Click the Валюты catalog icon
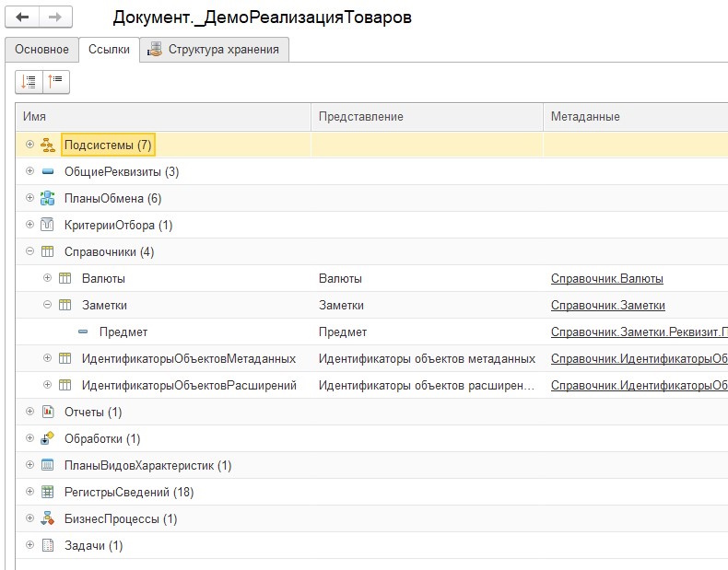The image size is (728, 570). 65,278
